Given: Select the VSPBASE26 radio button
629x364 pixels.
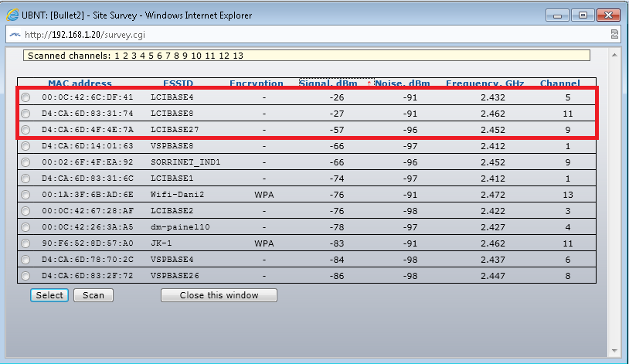Looking at the screenshot, I should pyautogui.click(x=25, y=276).
